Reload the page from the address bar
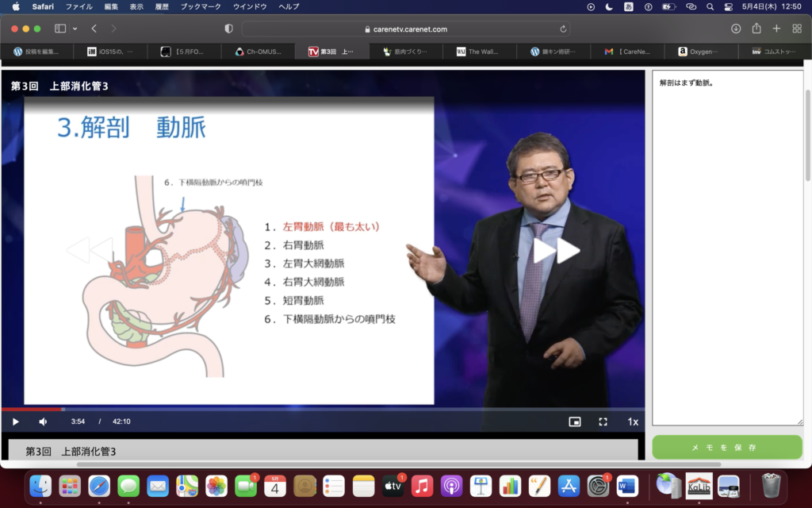Image resolution: width=812 pixels, height=508 pixels. click(563, 29)
